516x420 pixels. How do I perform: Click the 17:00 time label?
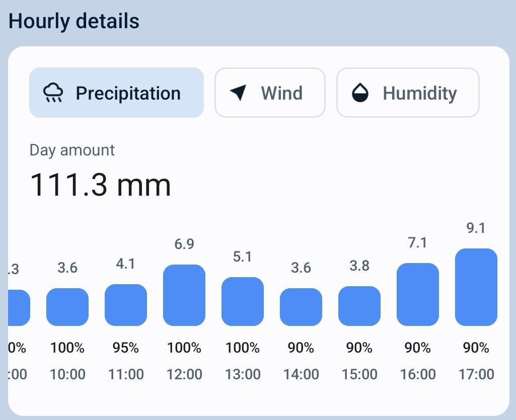point(476,374)
